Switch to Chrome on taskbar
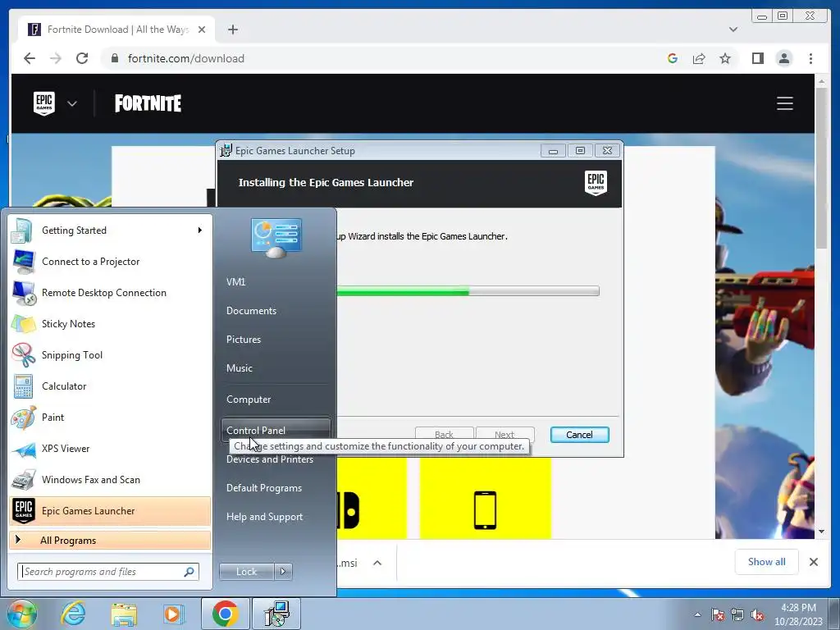Image resolution: width=840 pixels, height=630 pixels. coord(225,614)
